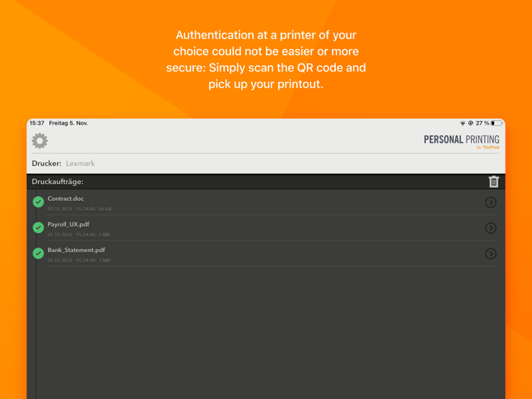Open settings with the gear icon
This screenshot has height=399, width=532.
[x=40, y=141]
